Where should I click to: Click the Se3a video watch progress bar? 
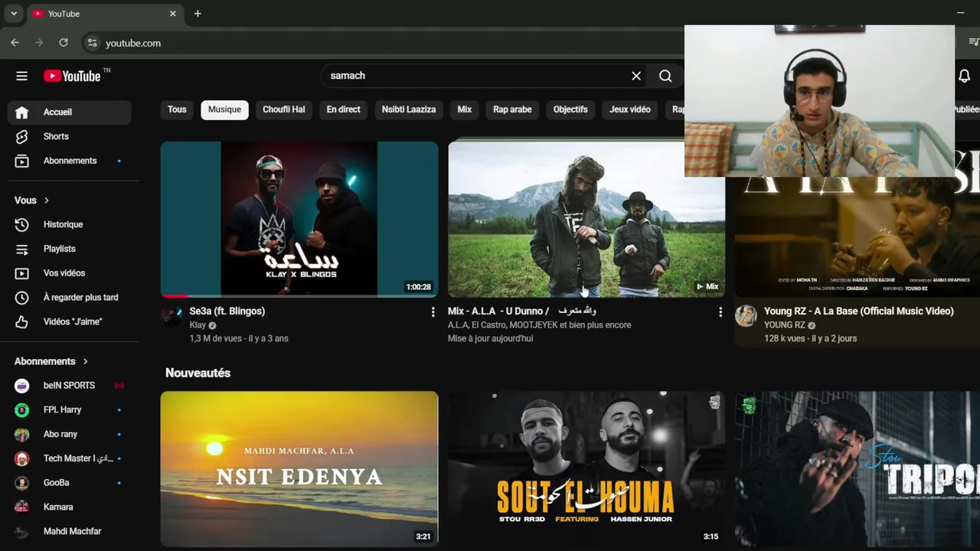[x=299, y=295]
